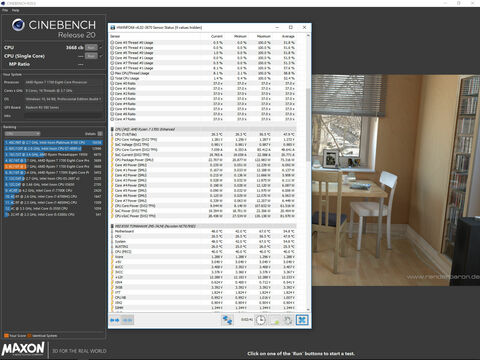Select the +12V voltage sensor row

tap(203, 277)
